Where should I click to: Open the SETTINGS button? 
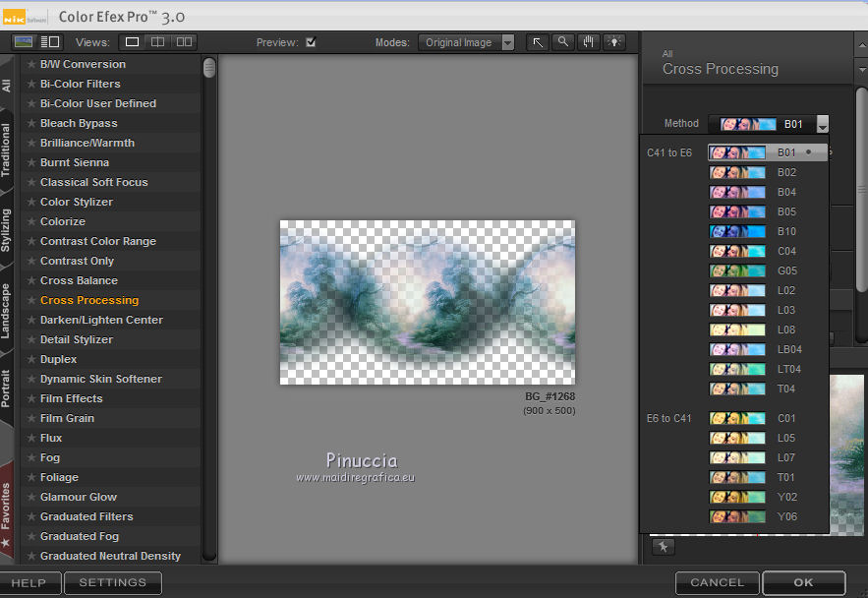click(x=113, y=583)
